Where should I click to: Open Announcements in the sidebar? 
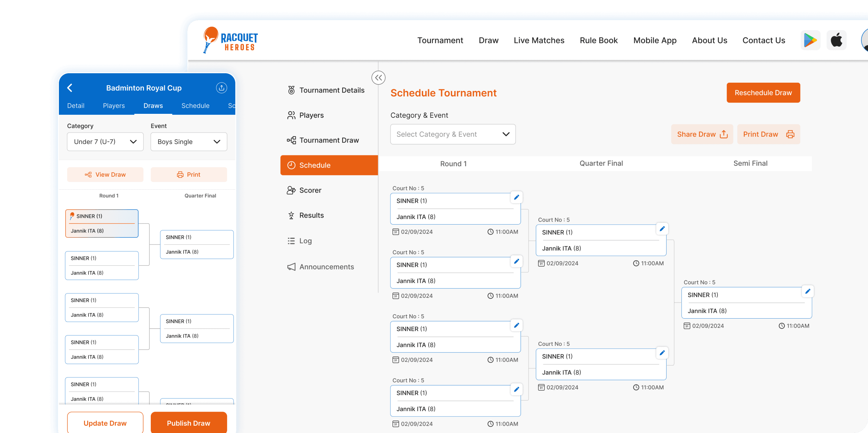(x=326, y=267)
